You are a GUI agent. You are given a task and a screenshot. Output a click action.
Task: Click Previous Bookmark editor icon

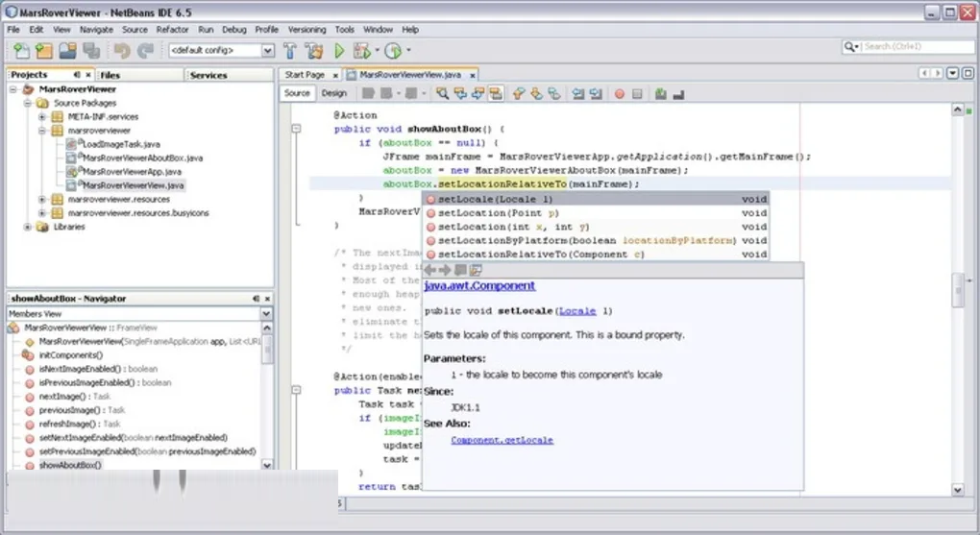(519, 94)
